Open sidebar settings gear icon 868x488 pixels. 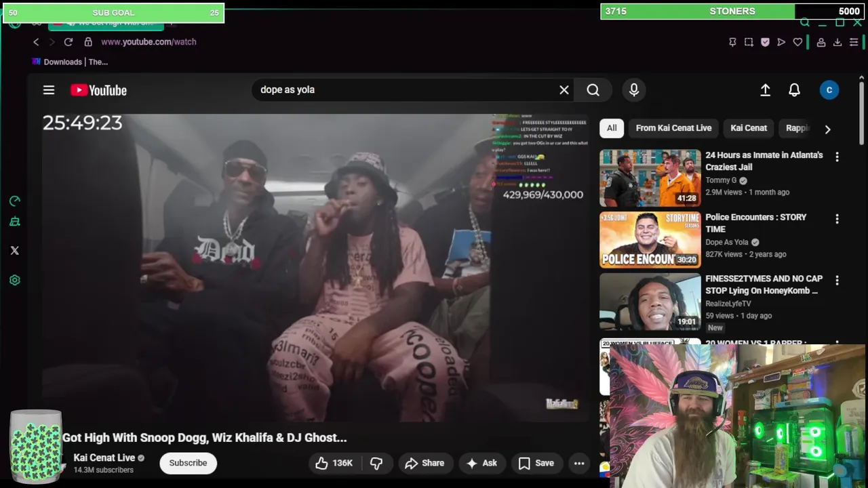(x=15, y=280)
